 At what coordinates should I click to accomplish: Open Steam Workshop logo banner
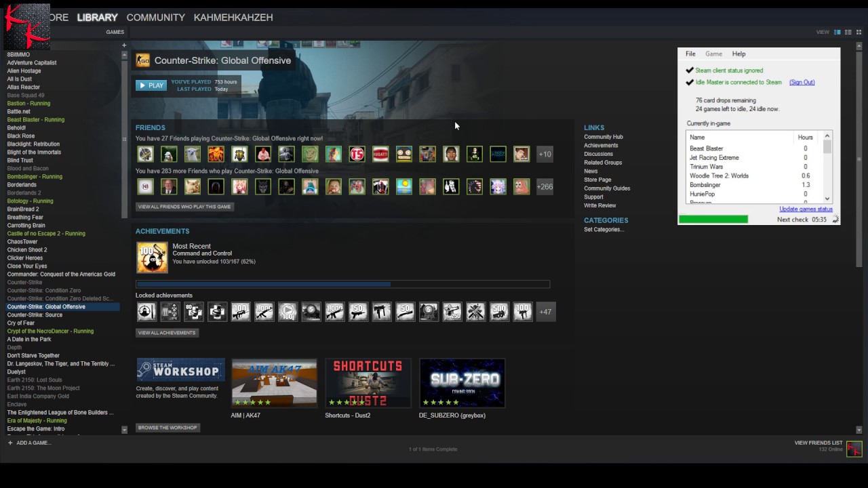[180, 371]
